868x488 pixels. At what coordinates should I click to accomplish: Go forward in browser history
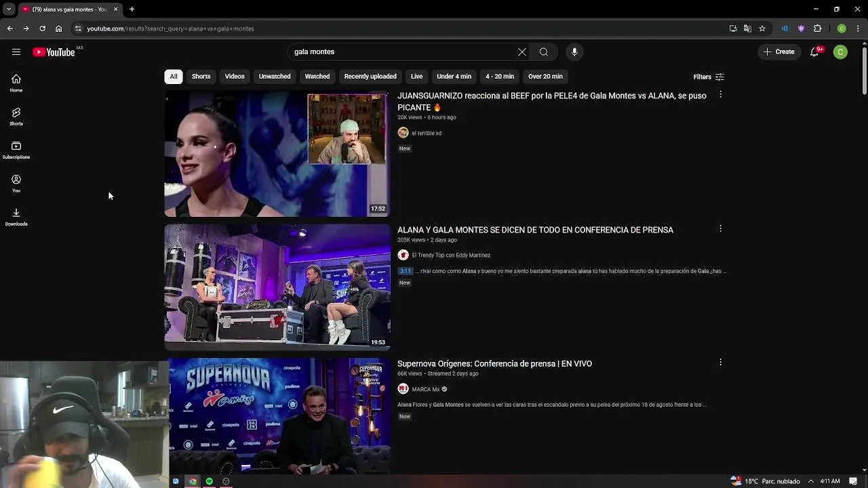point(26,28)
